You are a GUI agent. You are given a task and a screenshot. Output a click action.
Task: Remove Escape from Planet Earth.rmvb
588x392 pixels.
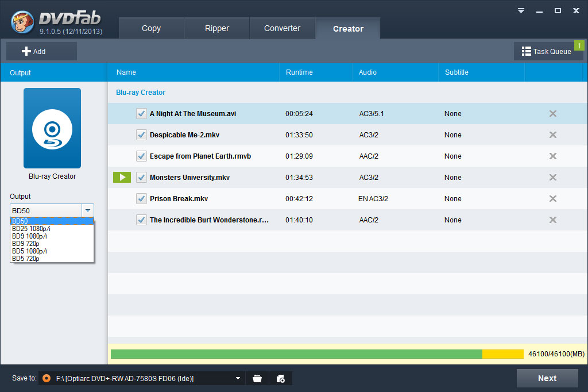(553, 156)
